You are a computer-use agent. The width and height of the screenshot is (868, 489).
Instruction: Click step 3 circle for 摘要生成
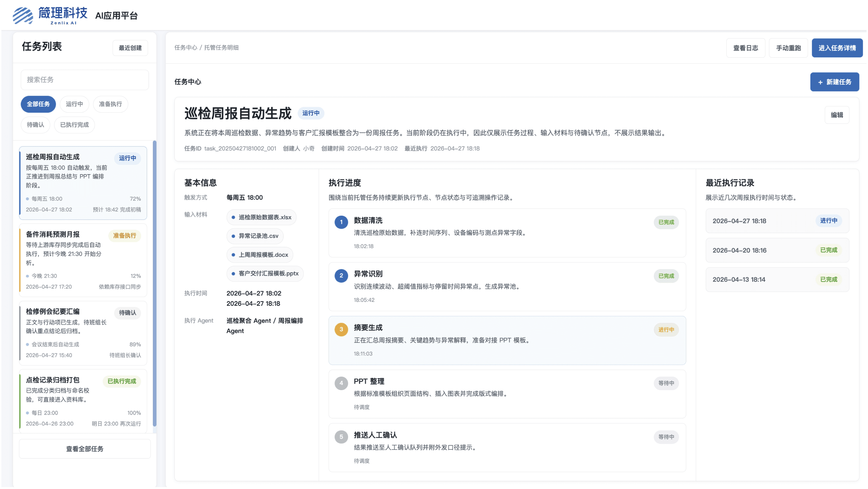(x=341, y=330)
